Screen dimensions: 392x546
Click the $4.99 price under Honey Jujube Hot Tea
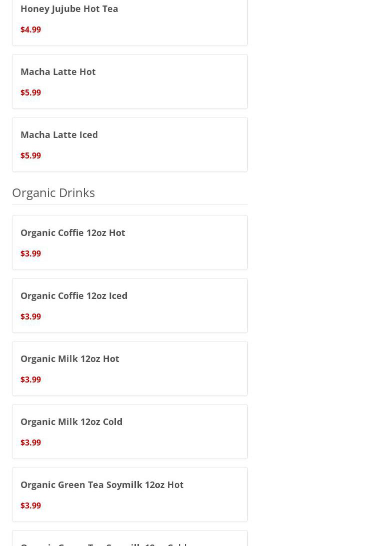30,29
